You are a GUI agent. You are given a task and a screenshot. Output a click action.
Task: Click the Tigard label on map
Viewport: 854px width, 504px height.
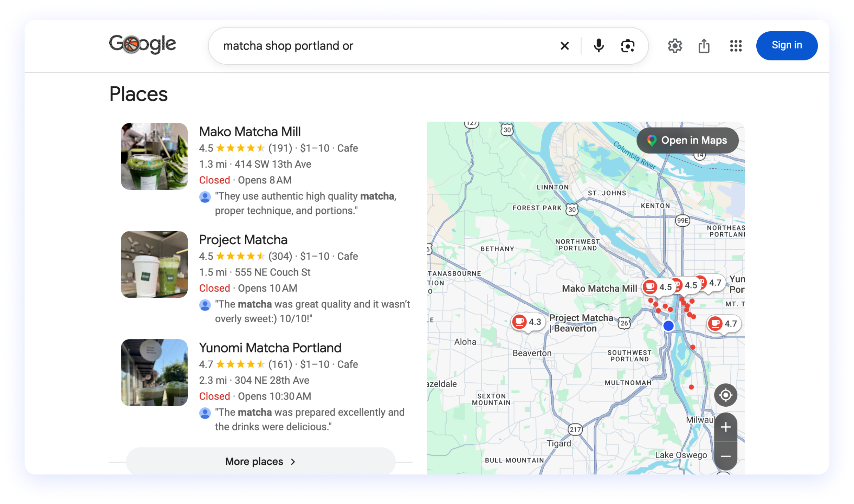(559, 443)
